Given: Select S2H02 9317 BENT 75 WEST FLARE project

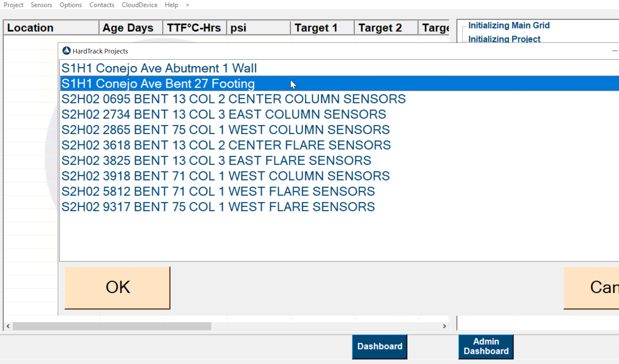Looking at the screenshot, I should (218, 207).
